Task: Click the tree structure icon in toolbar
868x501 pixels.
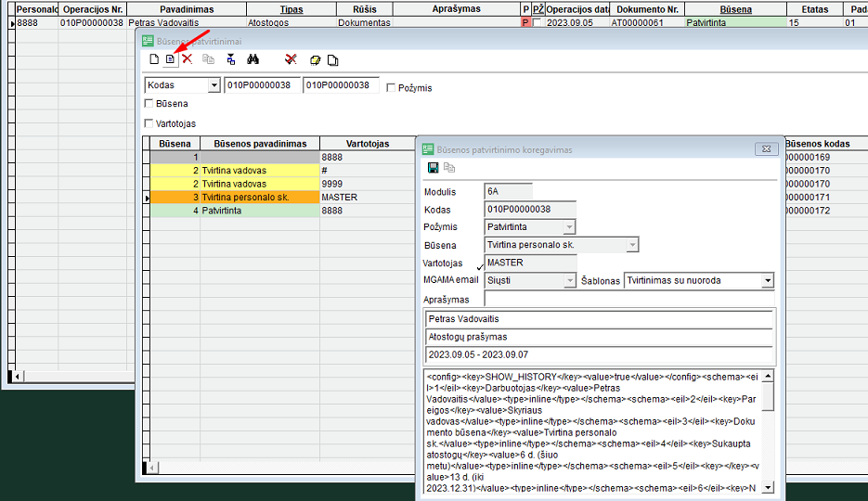Action: click(230, 60)
